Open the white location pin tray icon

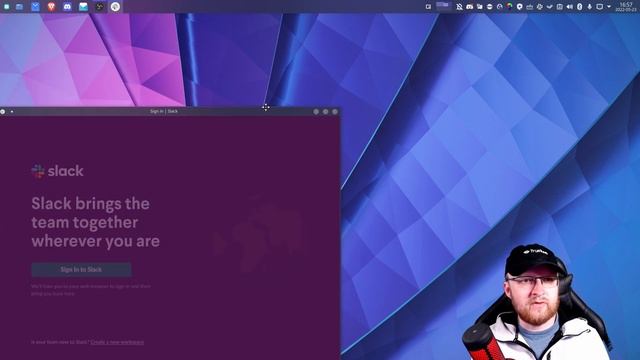[519, 7]
